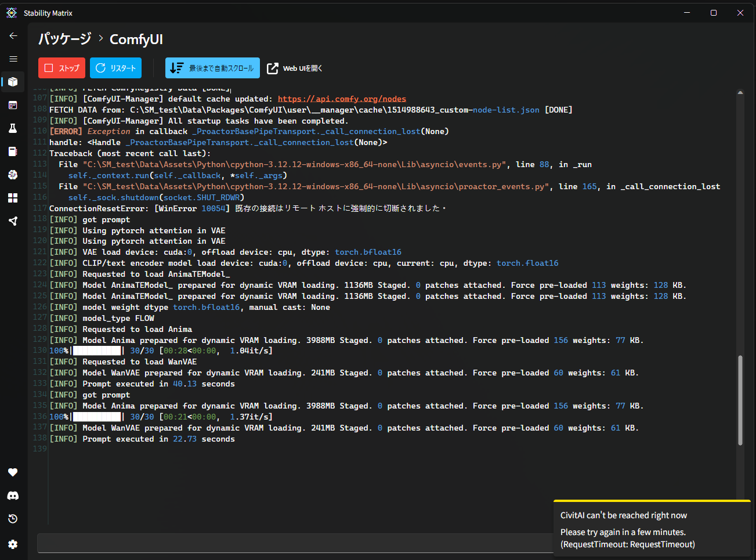Select the "[ERROR] Exception in callback" log line

pyautogui.click(x=249, y=132)
